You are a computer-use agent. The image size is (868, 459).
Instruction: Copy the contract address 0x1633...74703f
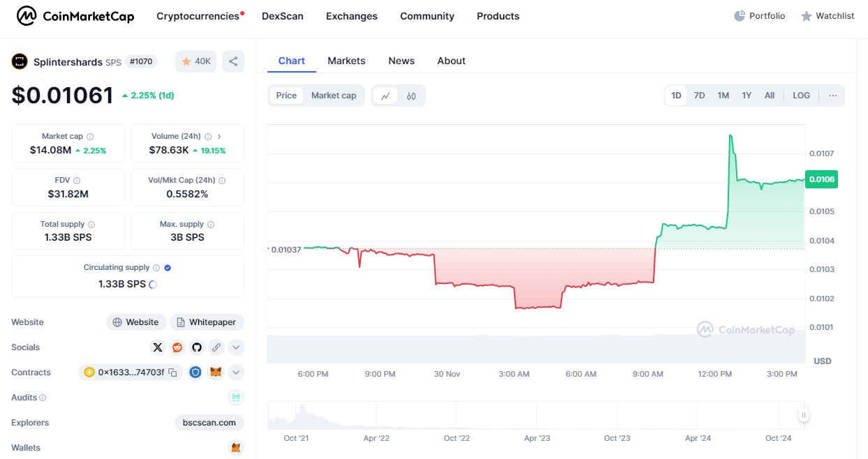click(172, 373)
